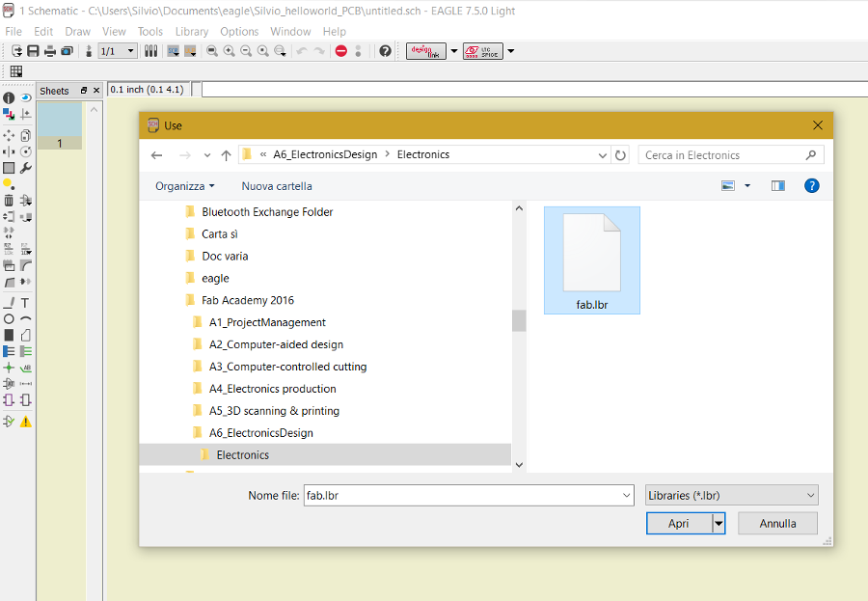Select the Info tool icon
The width and height of the screenshot is (868, 601).
pyautogui.click(x=9, y=98)
